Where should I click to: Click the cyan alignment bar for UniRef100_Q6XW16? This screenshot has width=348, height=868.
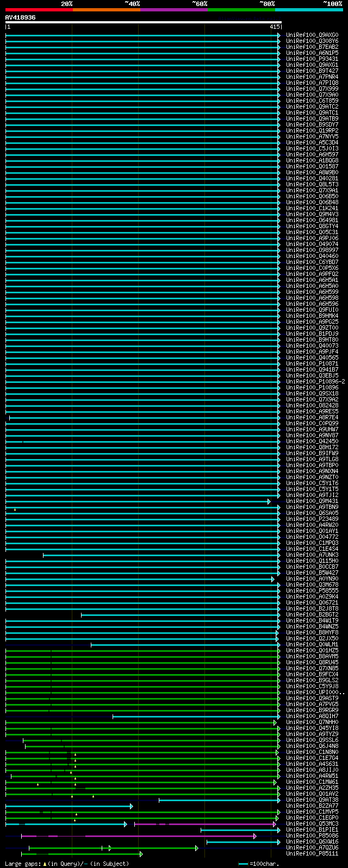(x=244, y=842)
